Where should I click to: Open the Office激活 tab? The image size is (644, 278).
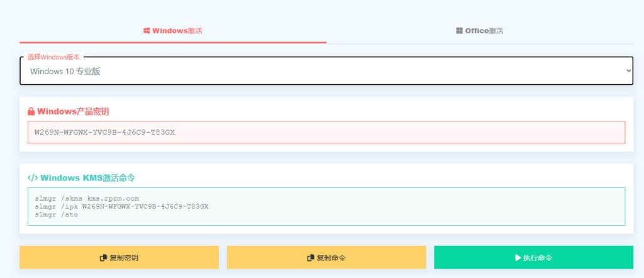[x=480, y=30]
